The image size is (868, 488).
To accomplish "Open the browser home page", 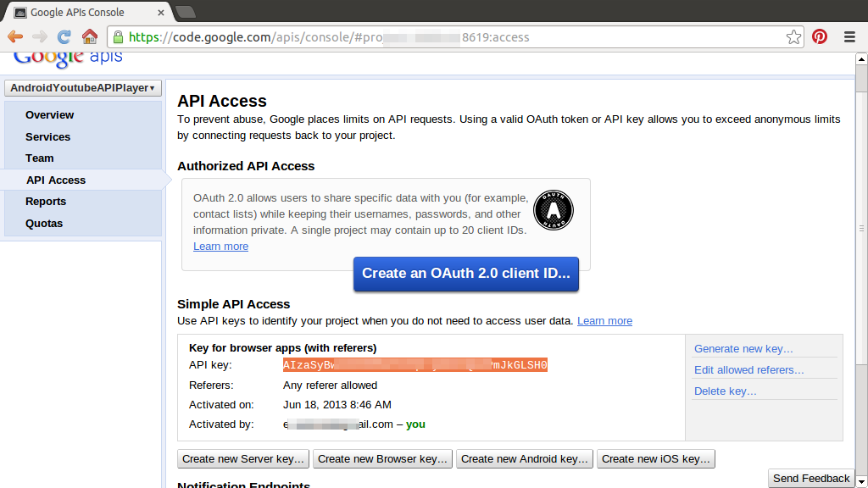I will pyautogui.click(x=88, y=36).
